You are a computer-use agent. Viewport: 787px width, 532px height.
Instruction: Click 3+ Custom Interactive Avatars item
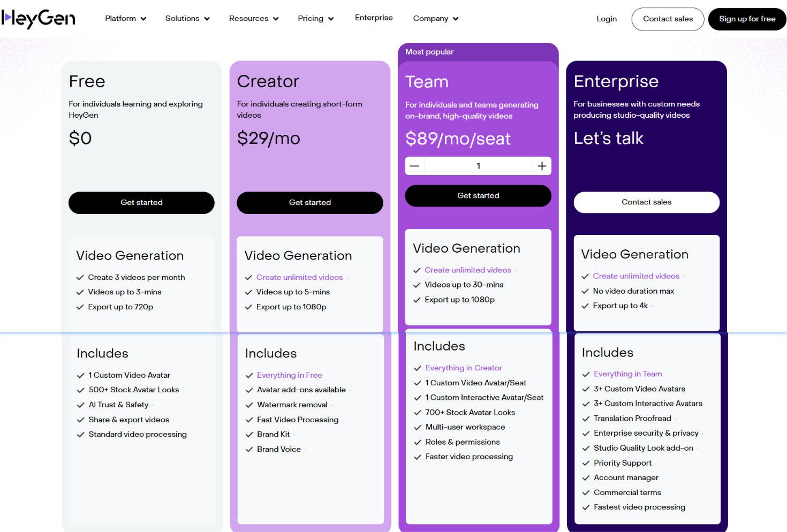pos(648,404)
